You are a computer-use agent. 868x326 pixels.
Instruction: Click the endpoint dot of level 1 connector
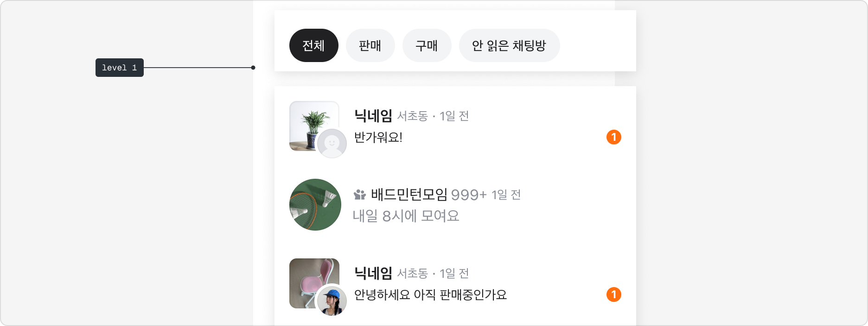click(253, 68)
